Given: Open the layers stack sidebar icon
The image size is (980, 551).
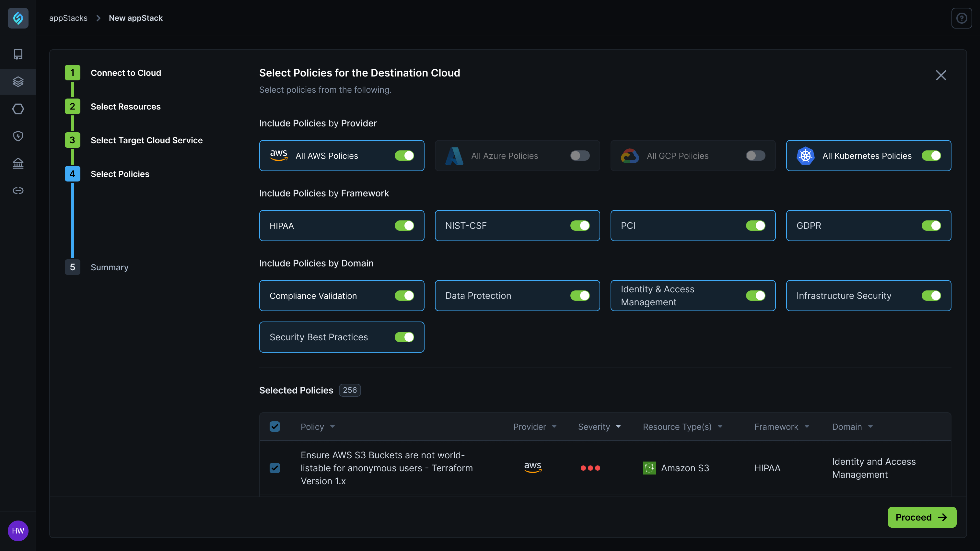Looking at the screenshot, I should pos(18,81).
